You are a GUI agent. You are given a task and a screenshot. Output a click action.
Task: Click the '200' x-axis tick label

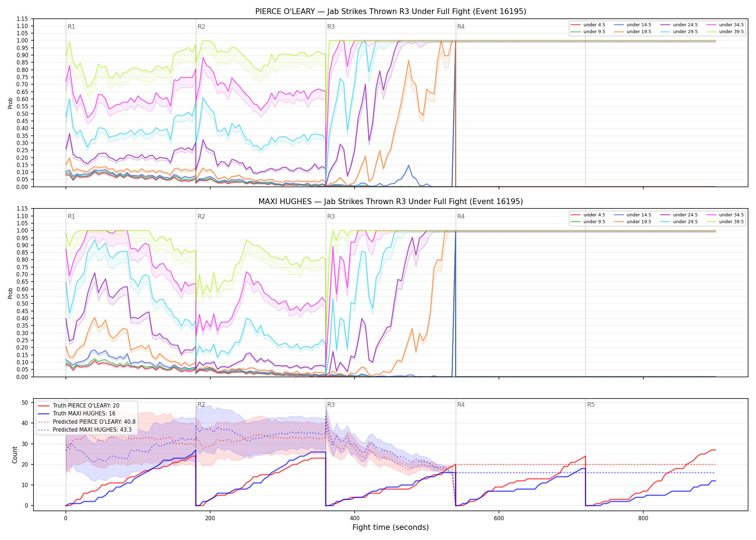[210, 518]
